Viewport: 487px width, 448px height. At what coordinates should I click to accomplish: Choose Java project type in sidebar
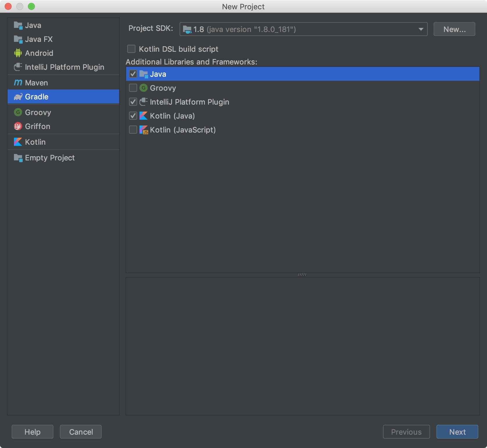(33, 25)
